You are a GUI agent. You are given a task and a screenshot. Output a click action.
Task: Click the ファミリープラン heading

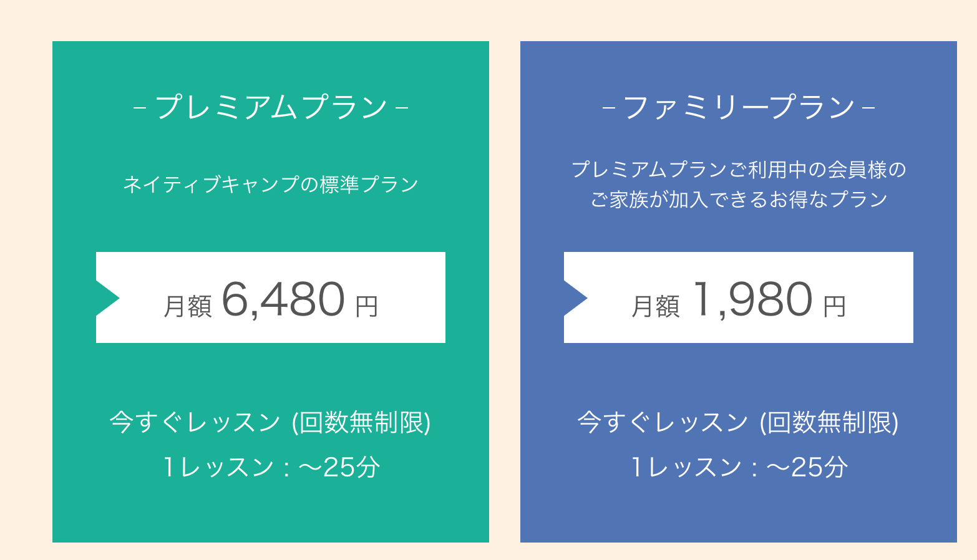739,107
